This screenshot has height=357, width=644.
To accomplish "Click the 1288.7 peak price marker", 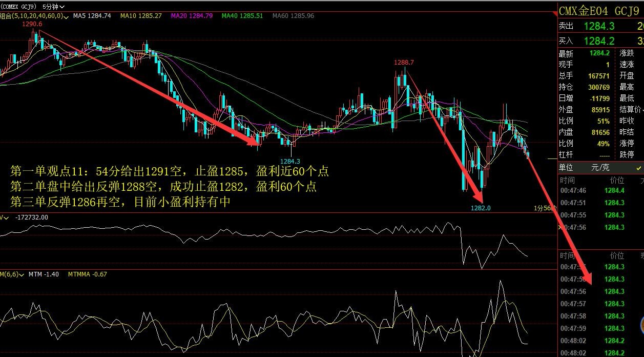I will click(403, 63).
